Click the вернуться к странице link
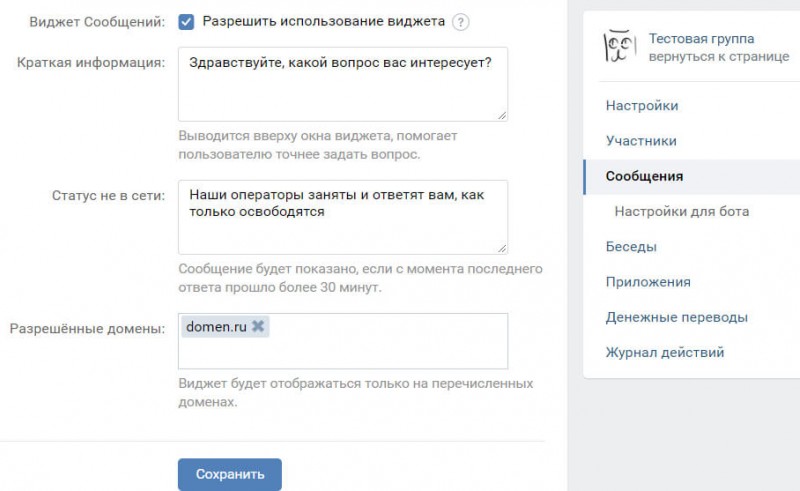This screenshot has height=491, width=800. (719, 56)
